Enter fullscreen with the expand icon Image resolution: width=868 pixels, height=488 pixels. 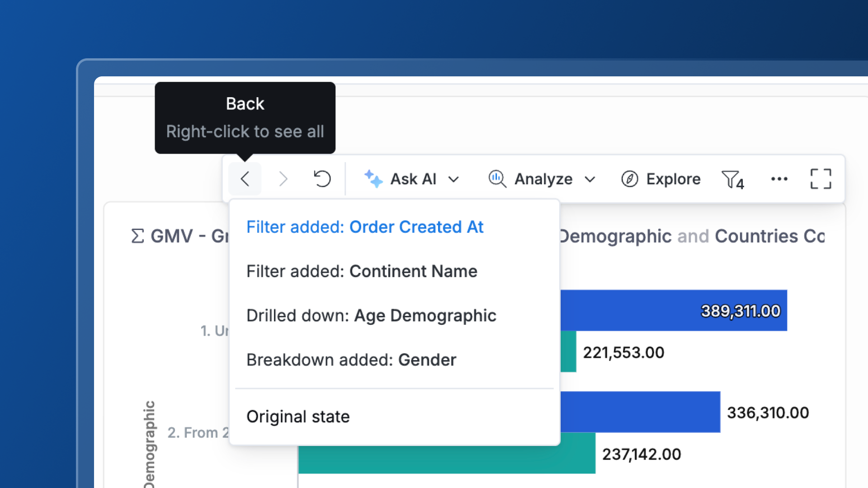(x=821, y=179)
